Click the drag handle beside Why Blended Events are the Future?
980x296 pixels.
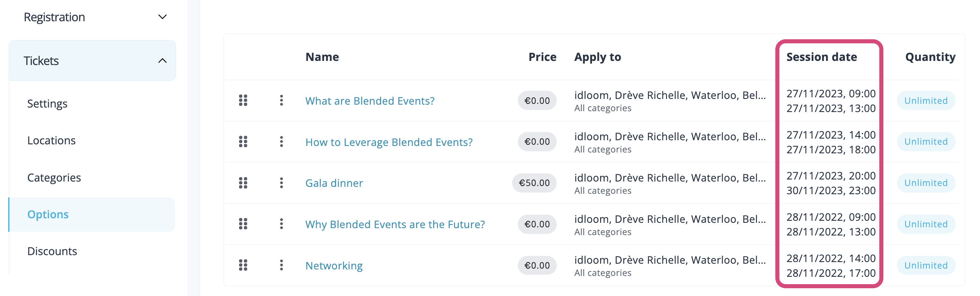coord(243,224)
